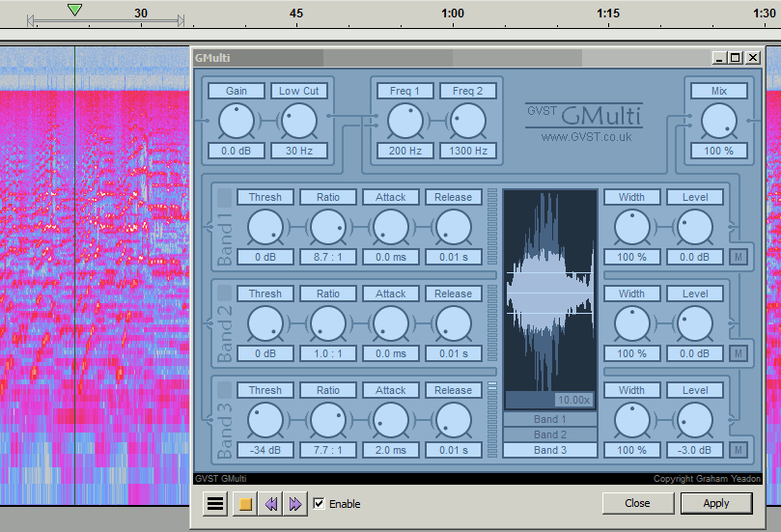The width and height of the screenshot is (781, 532).
Task: Click Band 3 Thresh knob
Action: (265, 420)
